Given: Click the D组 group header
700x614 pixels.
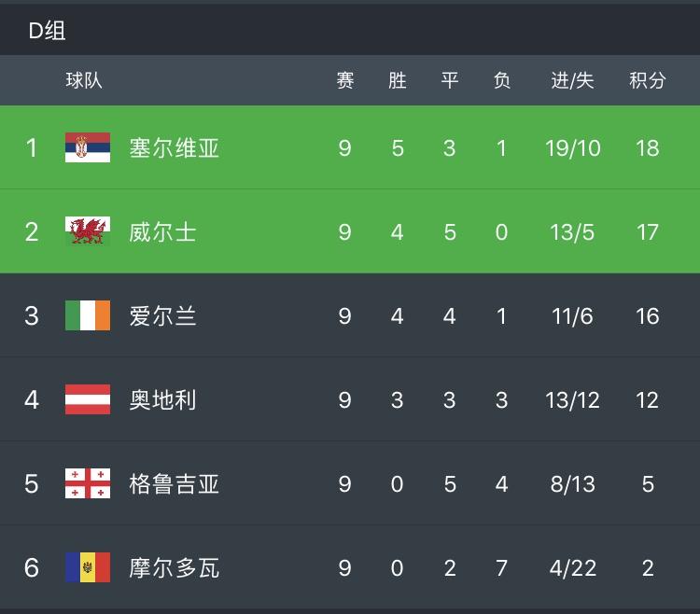Looking at the screenshot, I should tap(47, 31).
